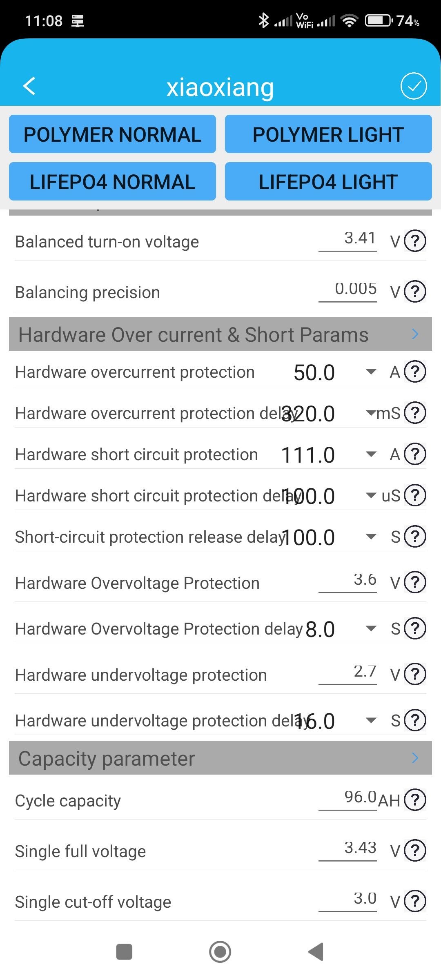
Task: Select the POLYMER LIGHT preset
Action: [x=328, y=134]
